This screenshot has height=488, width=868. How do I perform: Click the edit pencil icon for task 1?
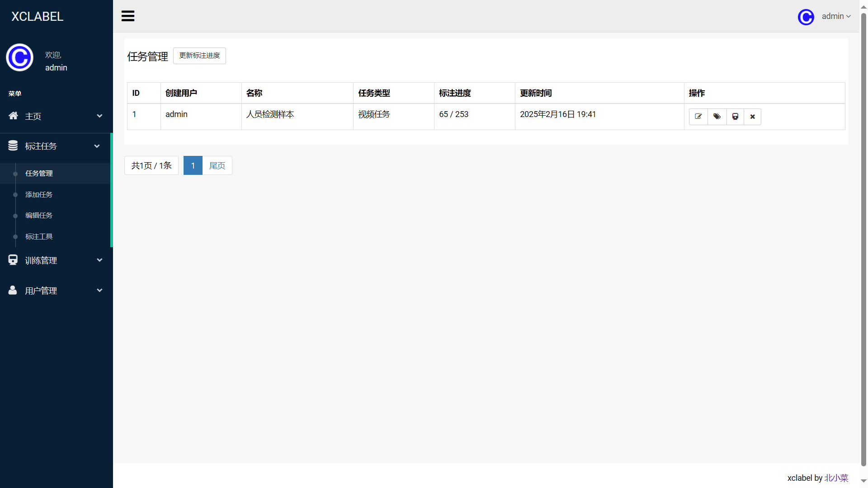[x=698, y=117]
